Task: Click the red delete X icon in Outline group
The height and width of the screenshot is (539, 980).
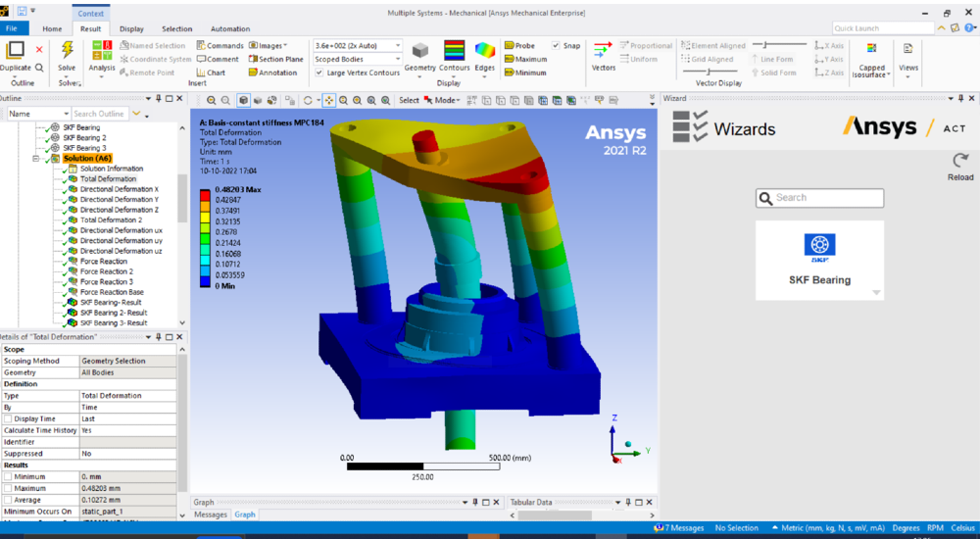Action: [x=39, y=49]
